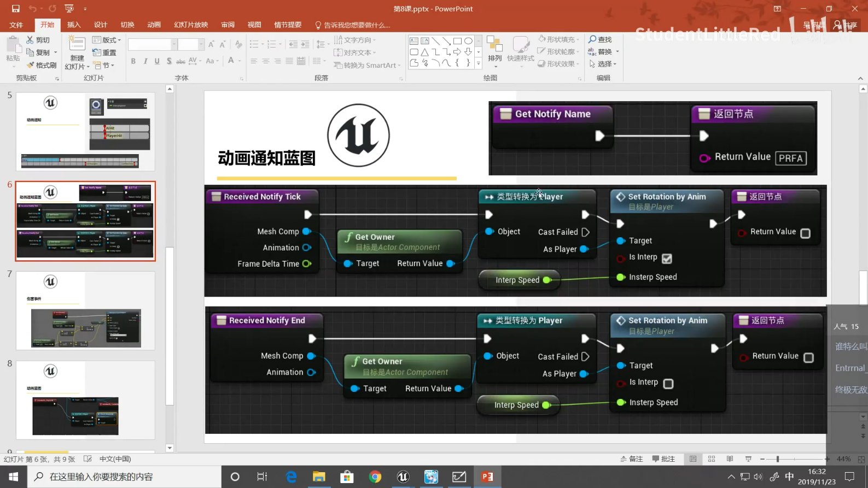Switch to the 幻灯片放映 Slide Show tab

click(x=191, y=25)
